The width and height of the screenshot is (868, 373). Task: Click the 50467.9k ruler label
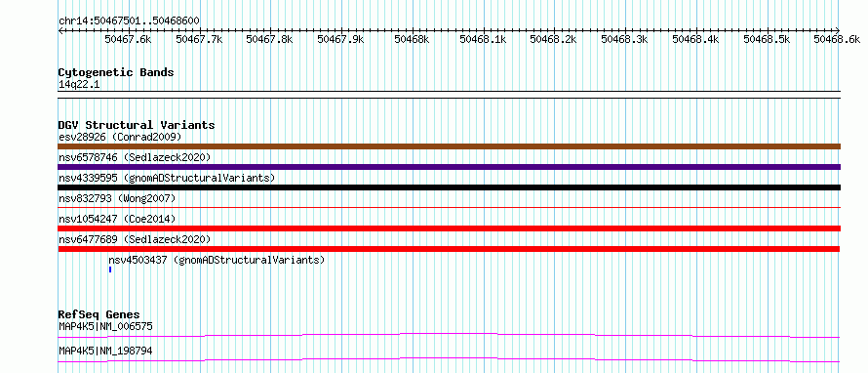click(x=340, y=39)
